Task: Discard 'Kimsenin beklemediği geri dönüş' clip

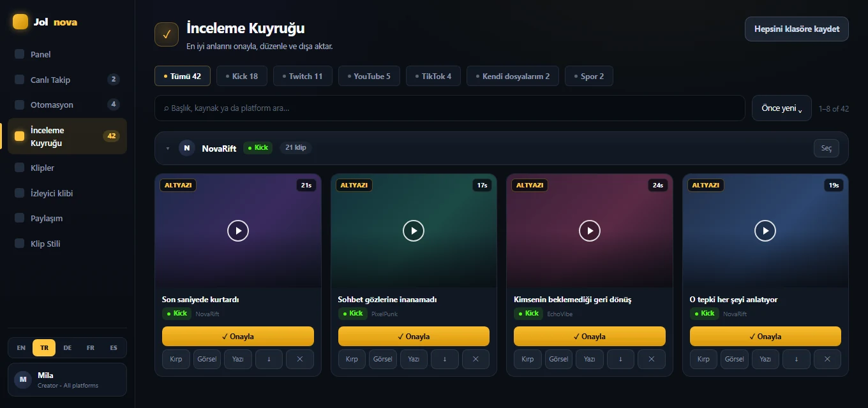Action: tap(652, 359)
